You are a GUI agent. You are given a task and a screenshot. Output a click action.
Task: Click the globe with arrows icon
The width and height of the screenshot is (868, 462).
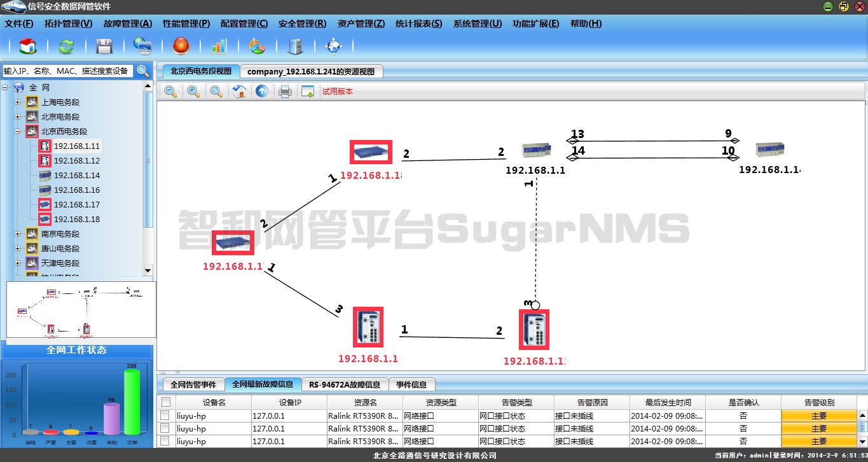pyautogui.click(x=333, y=46)
